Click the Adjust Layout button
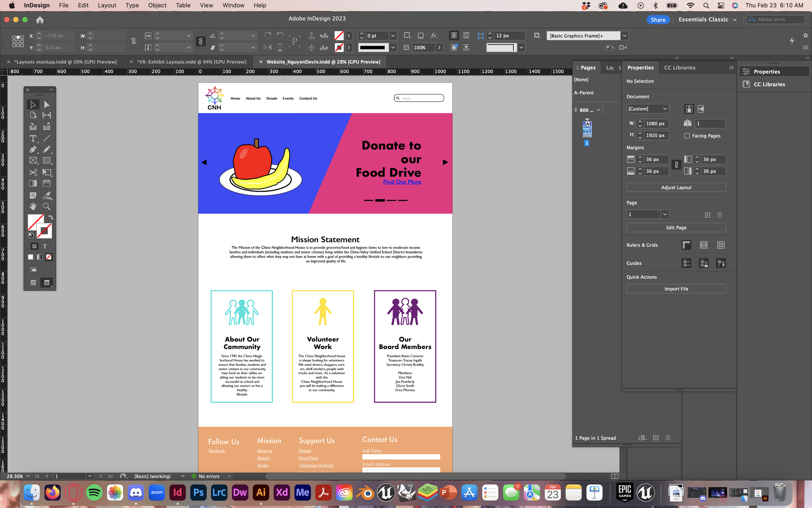Image resolution: width=812 pixels, height=508 pixels. (676, 188)
